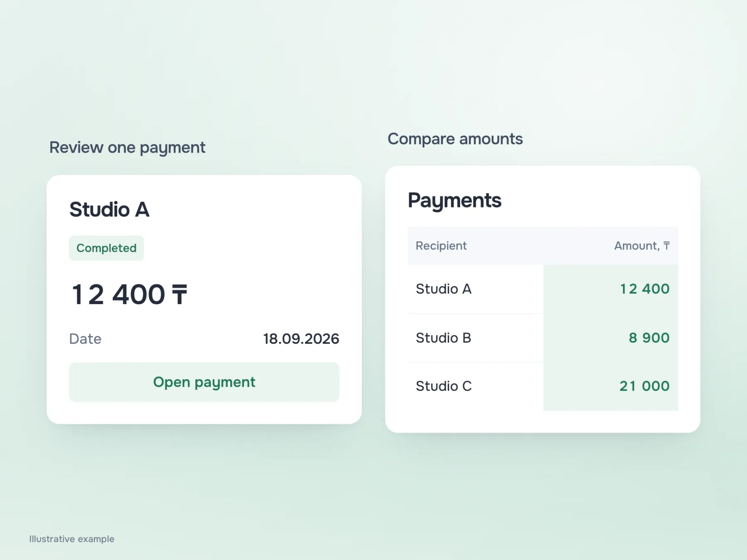Image resolution: width=747 pixels, height=560 pixels.
Task: Click the date value 18.09.2026
Action: [x=301, y=339]
